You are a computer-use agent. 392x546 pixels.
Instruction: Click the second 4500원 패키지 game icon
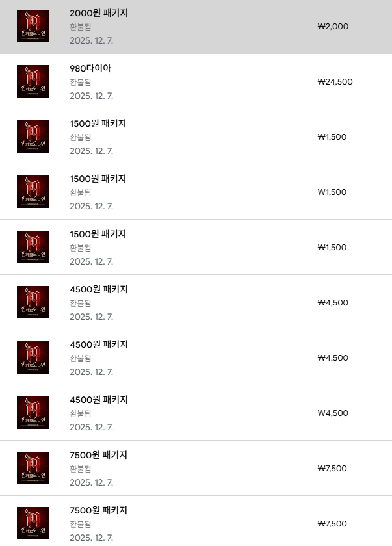pyautogui.click(x=33, y=357)
